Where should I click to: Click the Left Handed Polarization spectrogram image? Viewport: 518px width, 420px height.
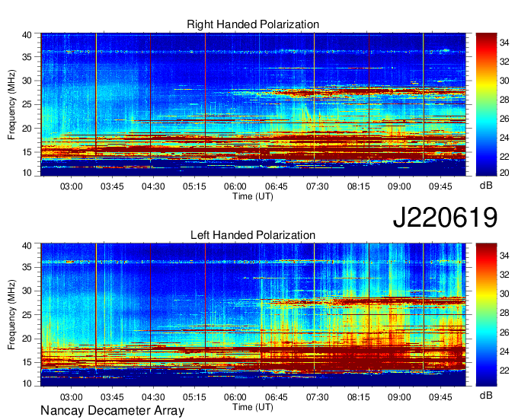point(253,314)
